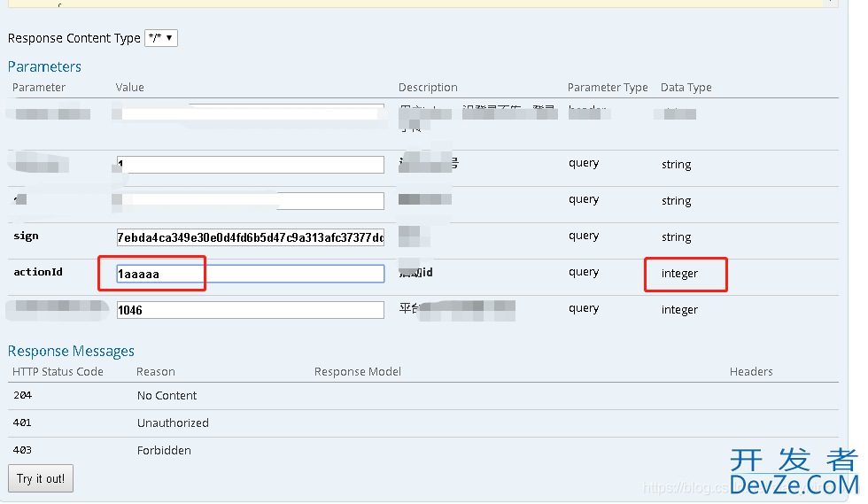
Task: Click the Response Content Type label
Action: click(x=74, y=38)
